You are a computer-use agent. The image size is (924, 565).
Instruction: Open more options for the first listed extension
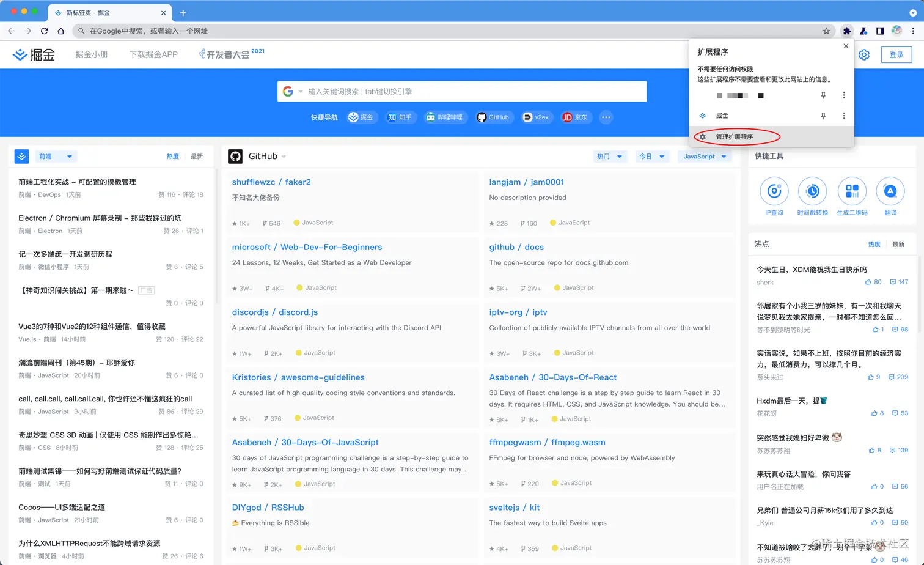click(x=844, y=95)
